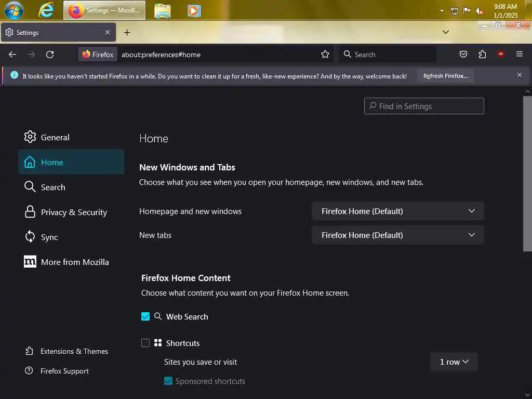Click the toolbar Search box

pyautogui.click(x=387, y=54)
